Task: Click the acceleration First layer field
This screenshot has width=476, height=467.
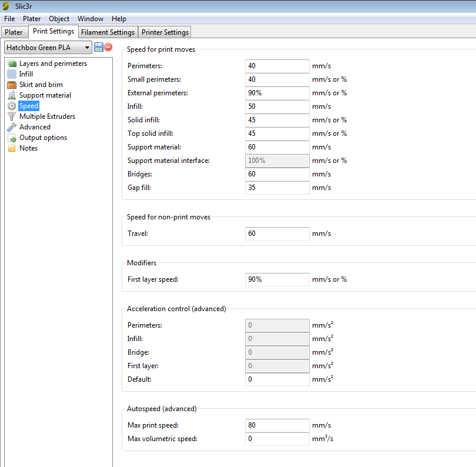Action: pyautogui.click(x=277, y=366)
